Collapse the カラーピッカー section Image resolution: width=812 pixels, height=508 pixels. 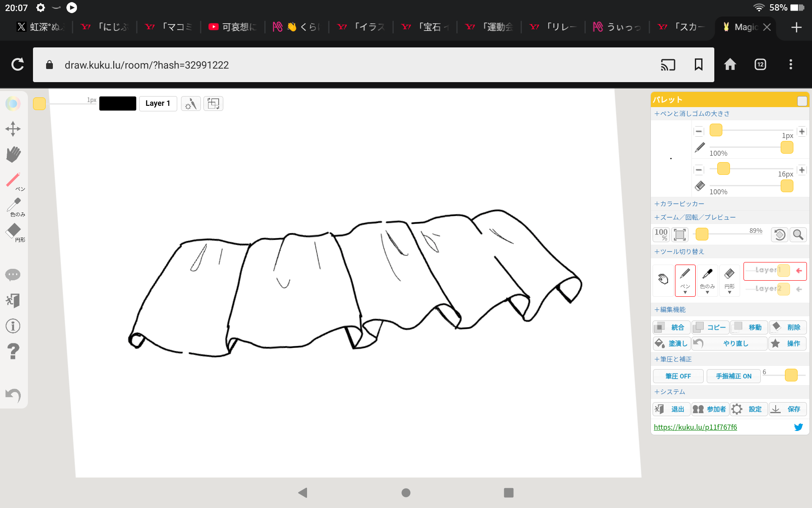679,204
